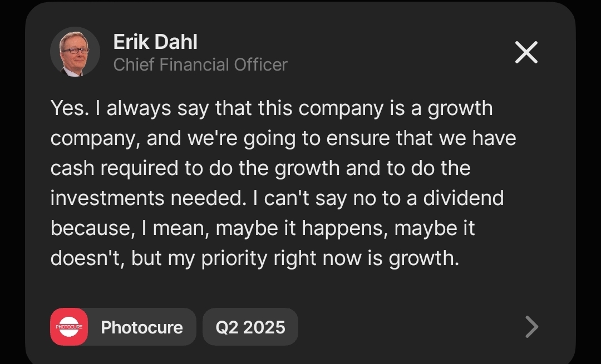This screenshot has height=364, width=601.
Task: Click the word "Yes." starting the quote
Action: (69, 108)
